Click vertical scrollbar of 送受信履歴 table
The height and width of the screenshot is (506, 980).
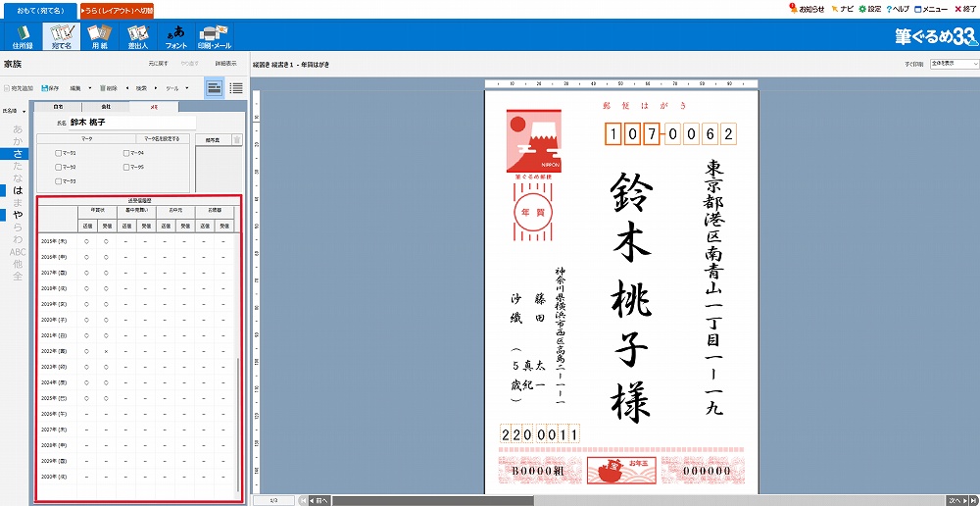(x=237, y=426)
